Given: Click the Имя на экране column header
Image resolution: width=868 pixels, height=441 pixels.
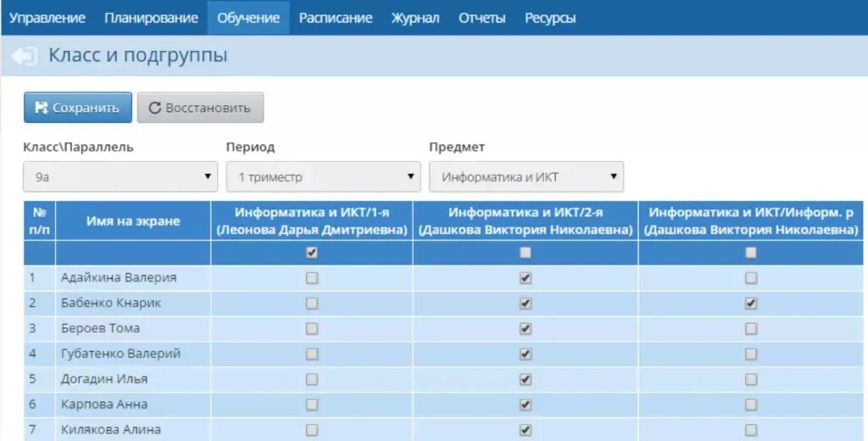Looking at the screenshot, I should coord(133,220).
